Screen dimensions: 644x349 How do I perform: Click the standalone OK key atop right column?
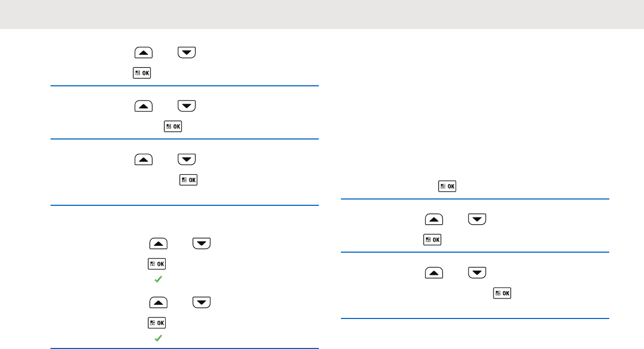(447, 186)
